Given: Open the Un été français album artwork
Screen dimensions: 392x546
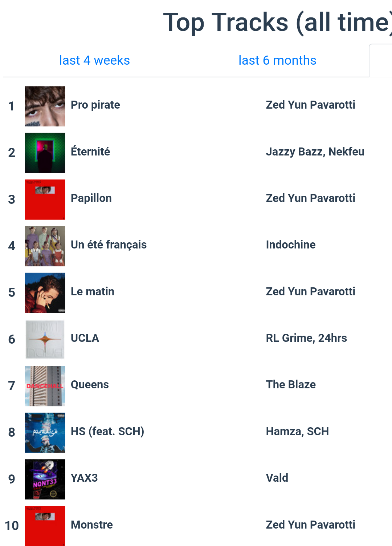Looking at the screenshot, I should [x=45, y=246].
